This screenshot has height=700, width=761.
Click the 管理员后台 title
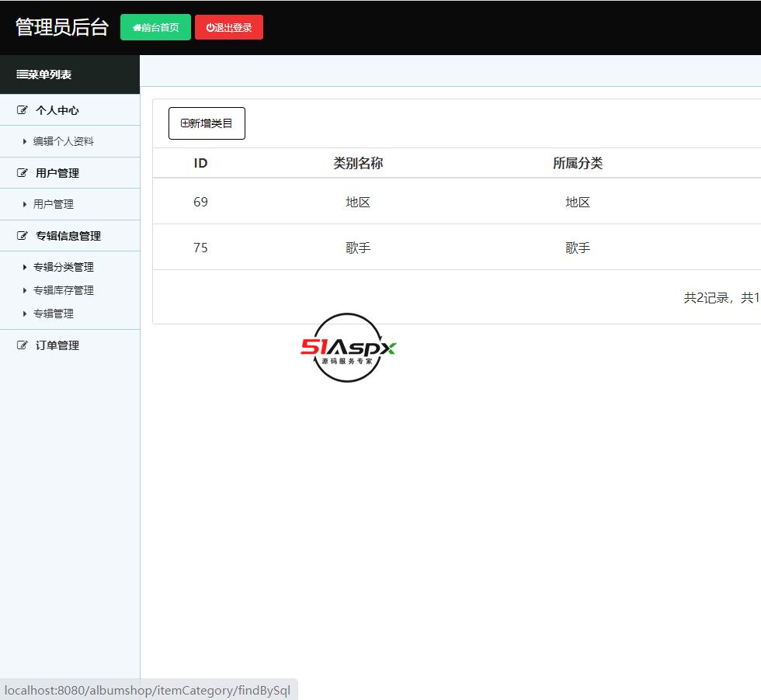61,27
